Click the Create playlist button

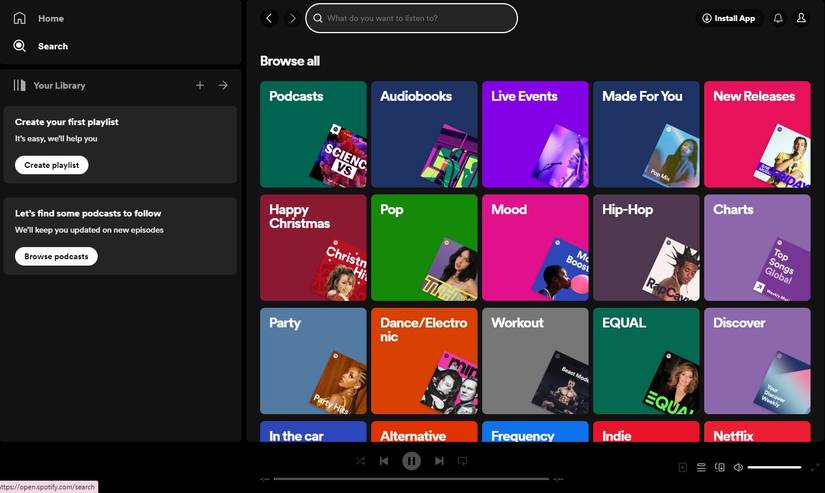click(51, 165)
